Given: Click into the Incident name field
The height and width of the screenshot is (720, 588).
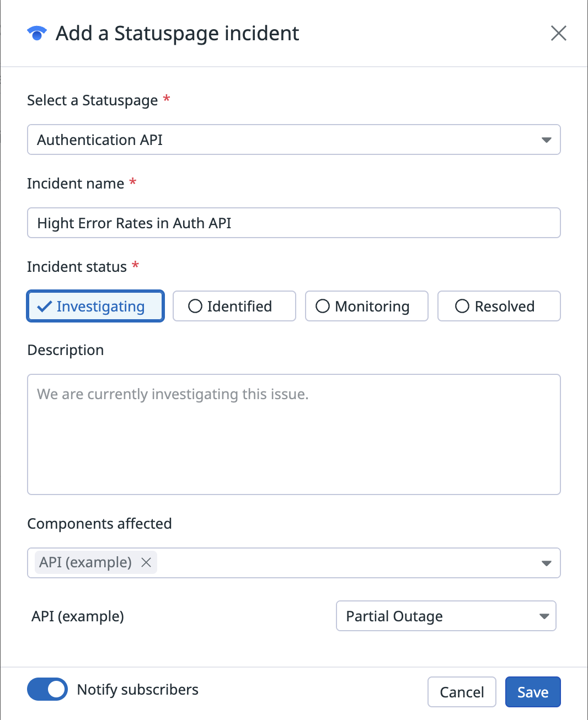Looking at the screenshot, I should pos(293,223).
